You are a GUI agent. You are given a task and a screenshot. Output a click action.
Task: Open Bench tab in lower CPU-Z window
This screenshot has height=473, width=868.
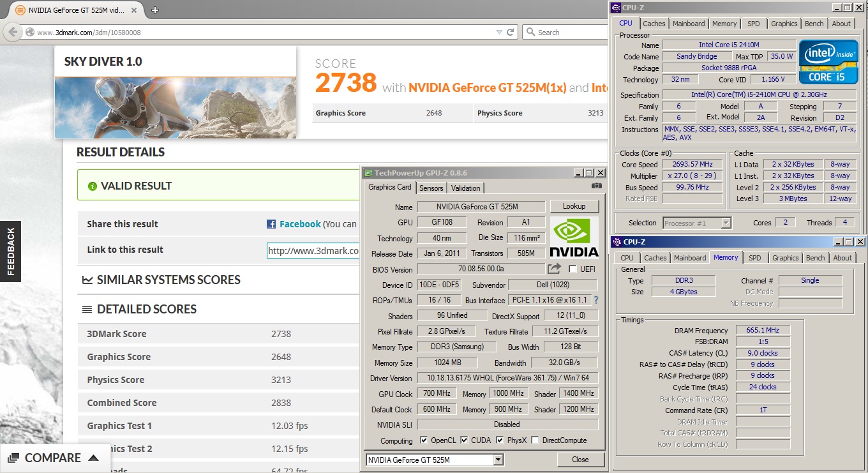point(815,258)
